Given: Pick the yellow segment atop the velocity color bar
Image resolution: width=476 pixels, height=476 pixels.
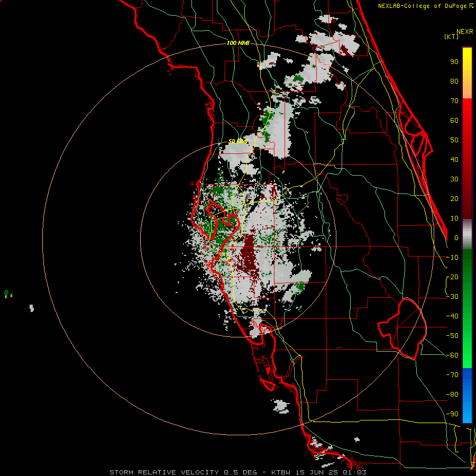Looking at the screenshot, I should pos(467,73).
